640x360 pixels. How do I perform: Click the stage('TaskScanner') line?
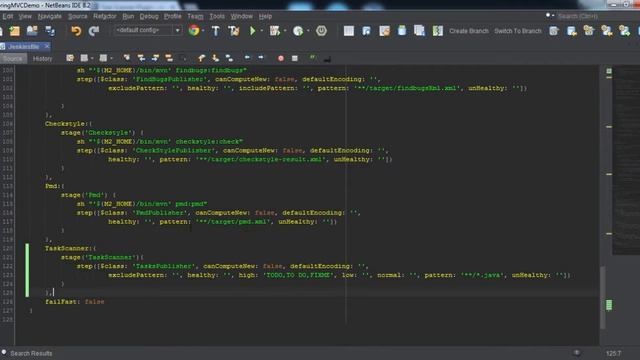102,257
